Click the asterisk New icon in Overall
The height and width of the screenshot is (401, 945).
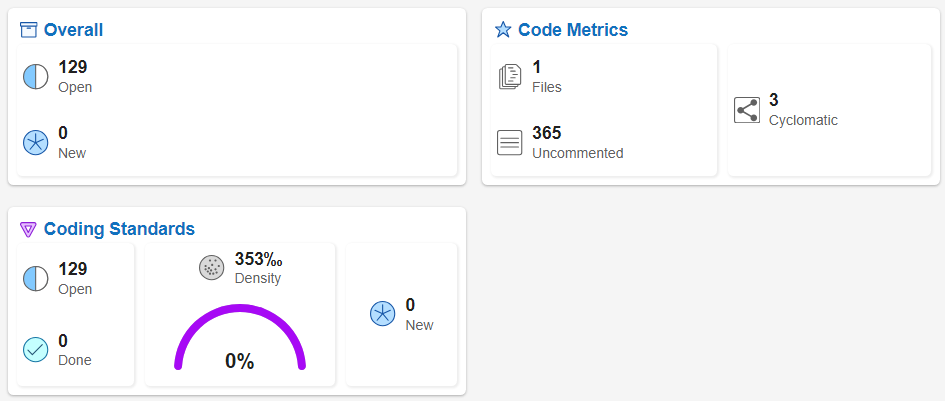(36, 143)
